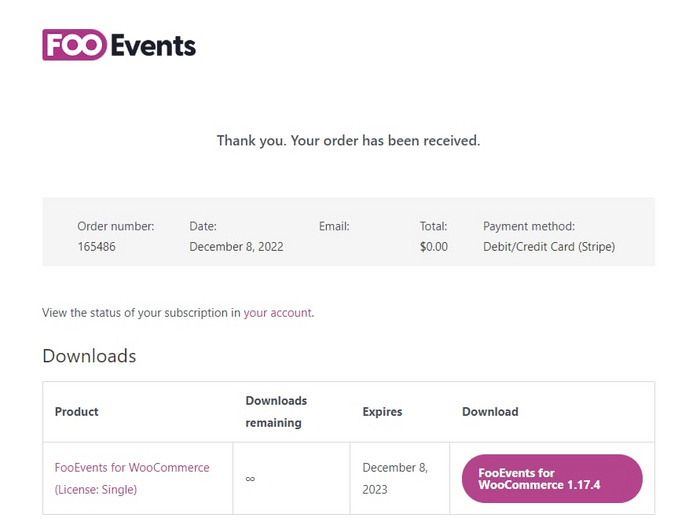This screenshot has height=529, width=700.
Task: Click the Downloads section heading
Action: click(89, 356)
